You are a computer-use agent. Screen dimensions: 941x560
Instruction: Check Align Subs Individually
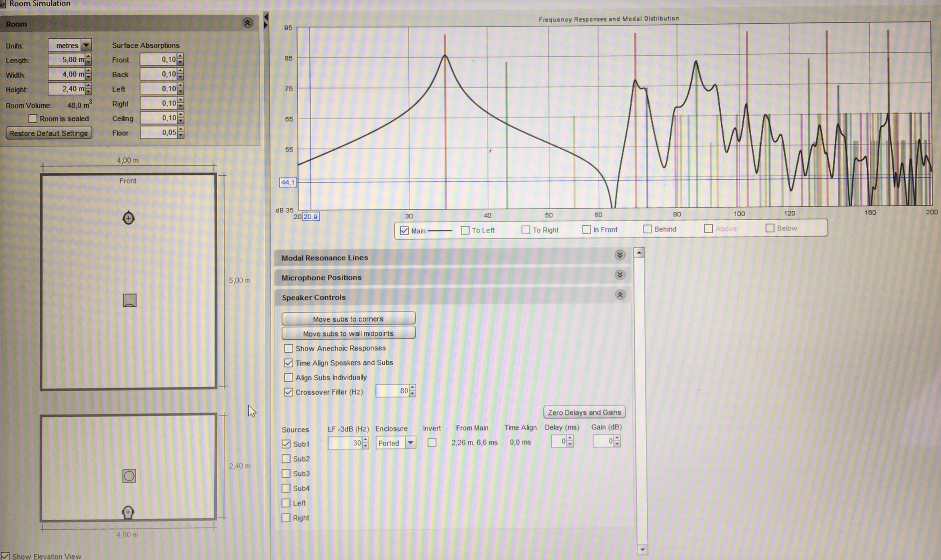(x=289, y=377)
